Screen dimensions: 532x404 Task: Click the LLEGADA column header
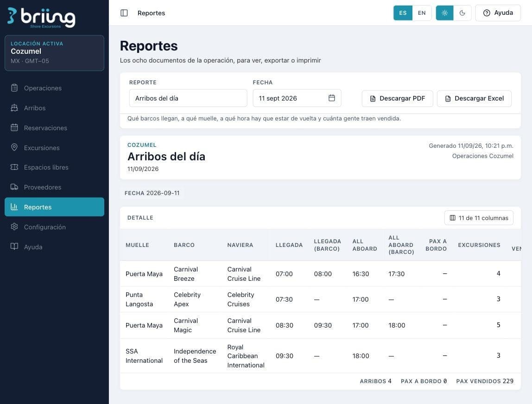289,245
